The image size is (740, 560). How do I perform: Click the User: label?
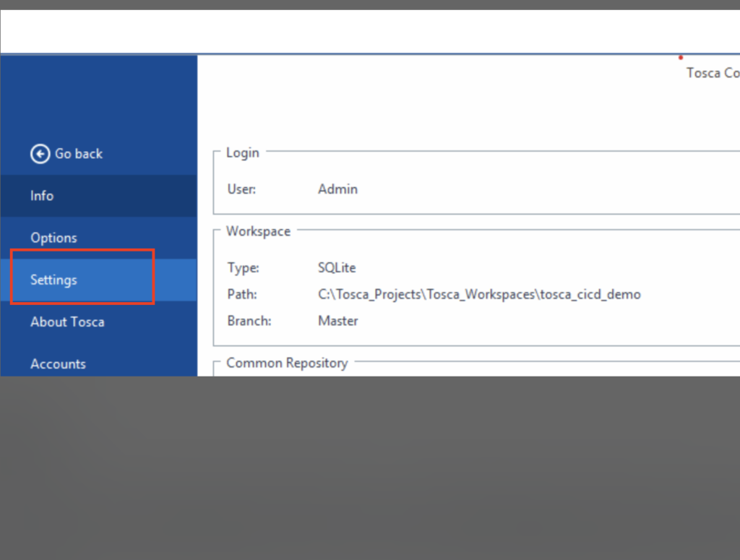(241, 189)
